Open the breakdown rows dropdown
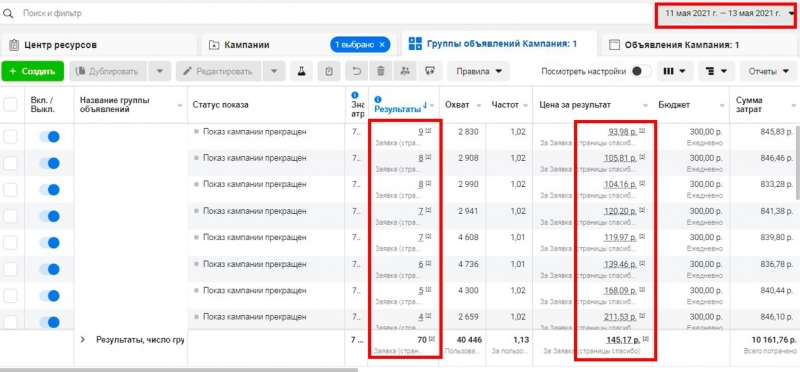The image size is (800, 372). [x=717, y=71]
